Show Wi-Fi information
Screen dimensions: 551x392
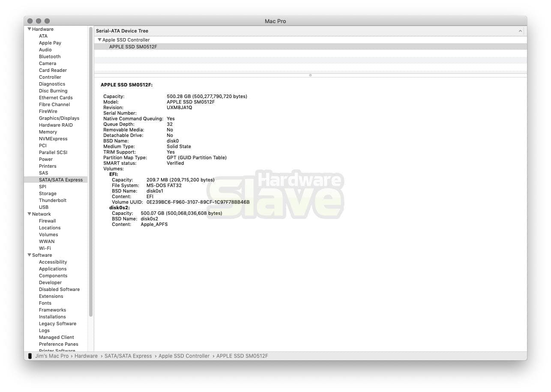coord(45,248)
